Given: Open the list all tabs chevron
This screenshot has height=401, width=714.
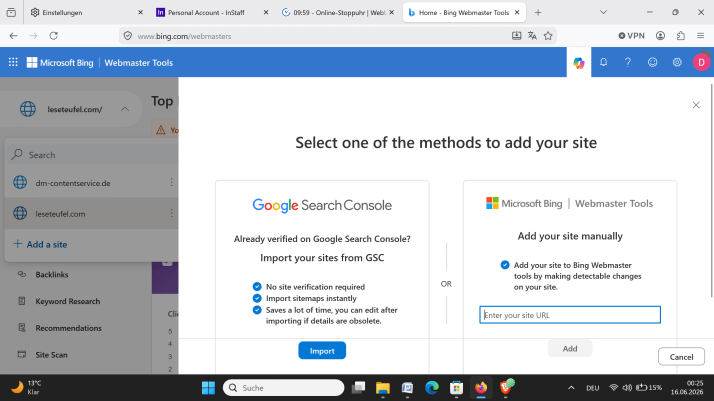Looking at the screenshot, I should [603, 12].
